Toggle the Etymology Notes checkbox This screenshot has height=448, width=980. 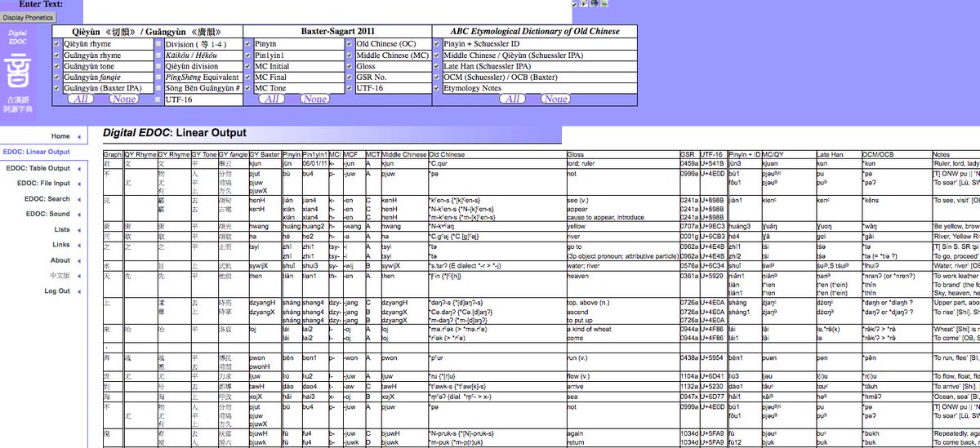[437, 87]
